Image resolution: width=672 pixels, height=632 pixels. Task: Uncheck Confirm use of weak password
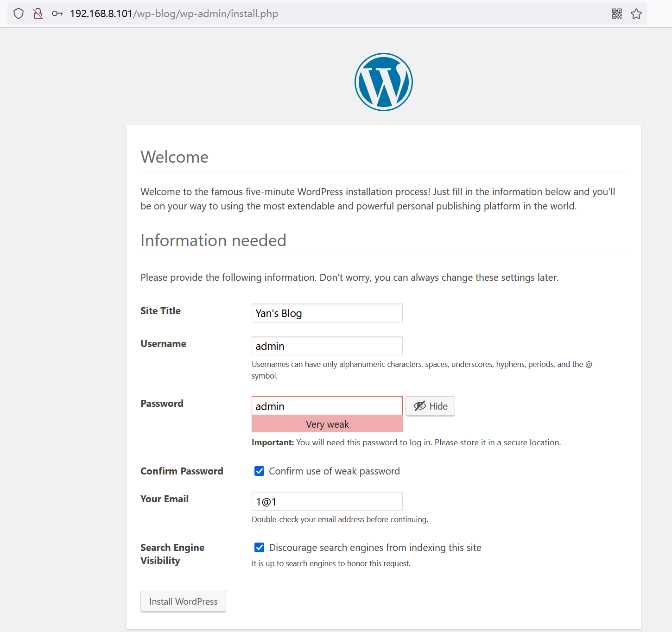260,471
